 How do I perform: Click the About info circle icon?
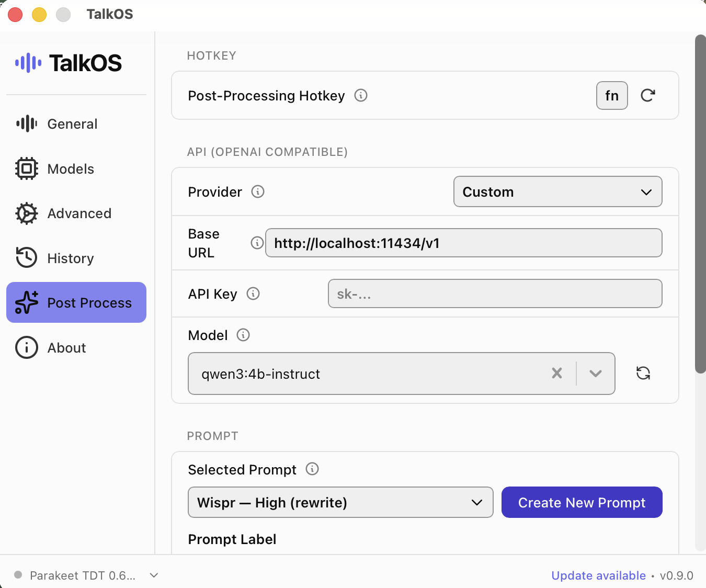pos(27,347)
